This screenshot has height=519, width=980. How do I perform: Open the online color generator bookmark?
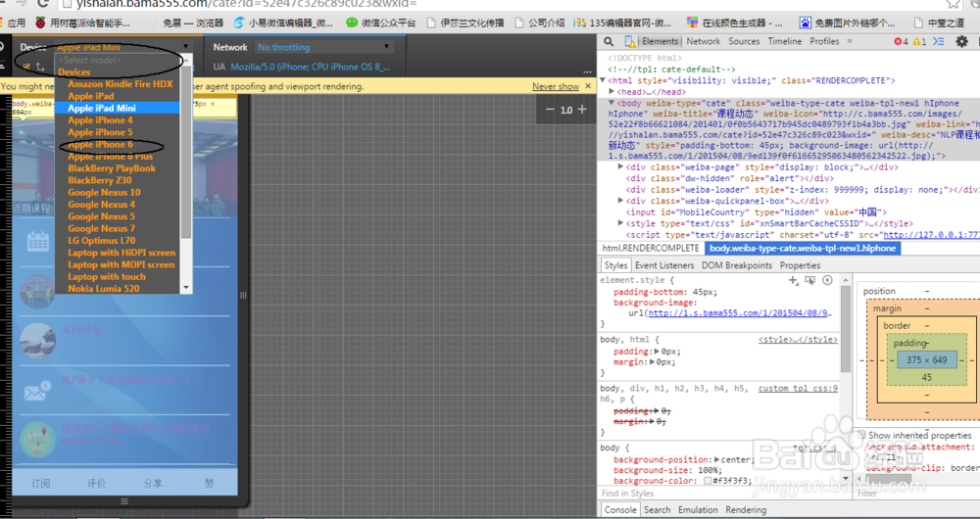pyautogui.click(x=734, y=24)
